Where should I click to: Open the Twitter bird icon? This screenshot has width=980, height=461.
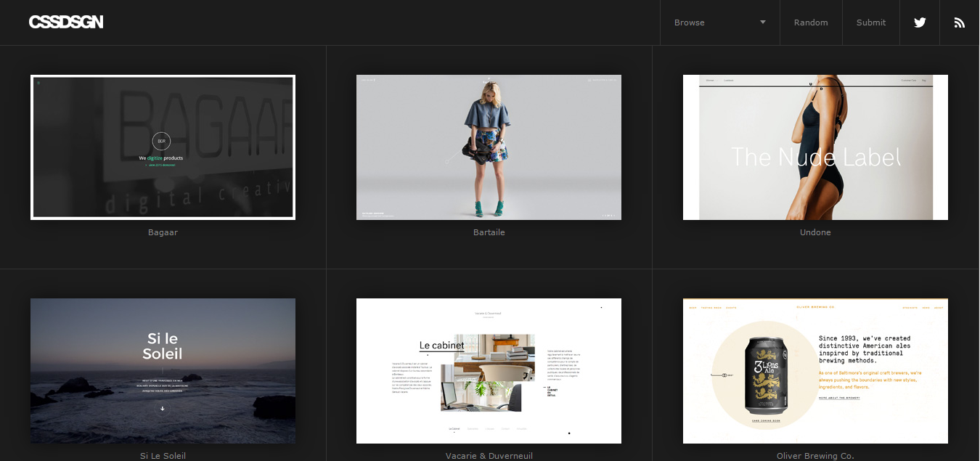[920, 22]
